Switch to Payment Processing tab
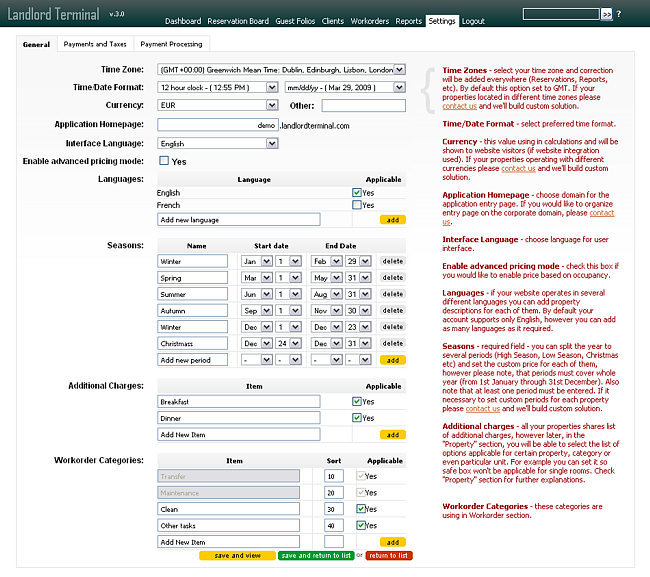 click(x=171, y=44)
